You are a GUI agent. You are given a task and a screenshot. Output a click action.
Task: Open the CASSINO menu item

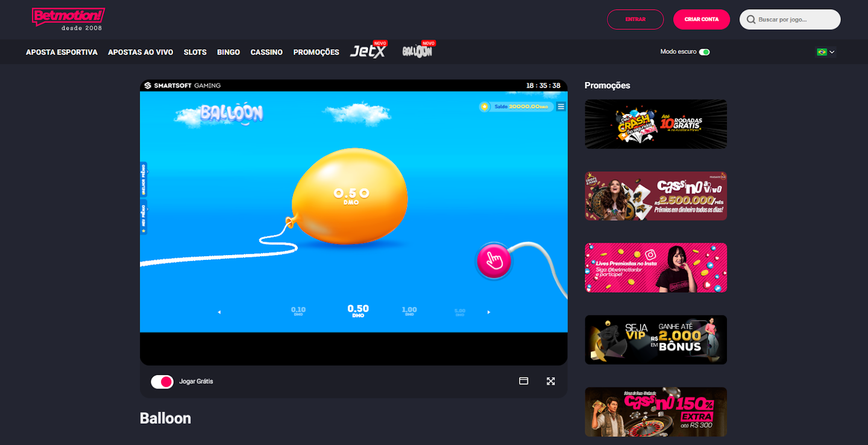coord(266,52)
